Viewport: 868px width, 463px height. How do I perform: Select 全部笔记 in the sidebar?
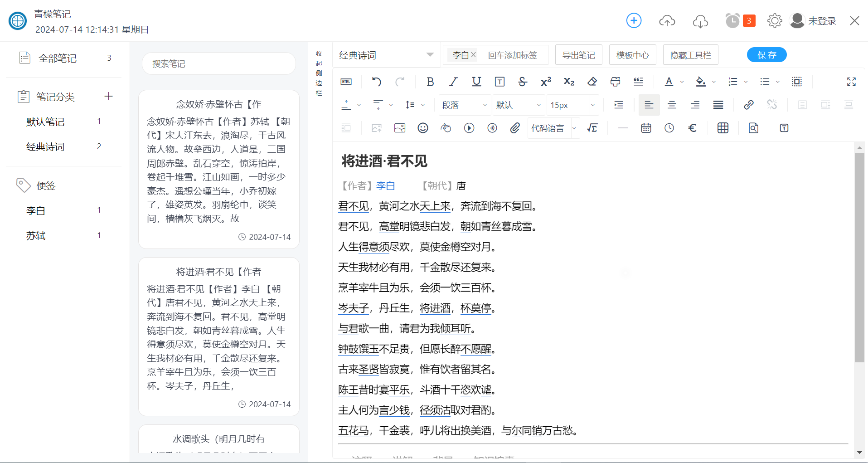pos(58,58)
